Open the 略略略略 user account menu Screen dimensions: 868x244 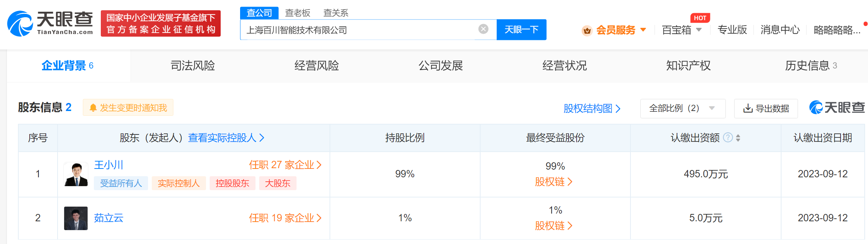(x=837, y=30)
